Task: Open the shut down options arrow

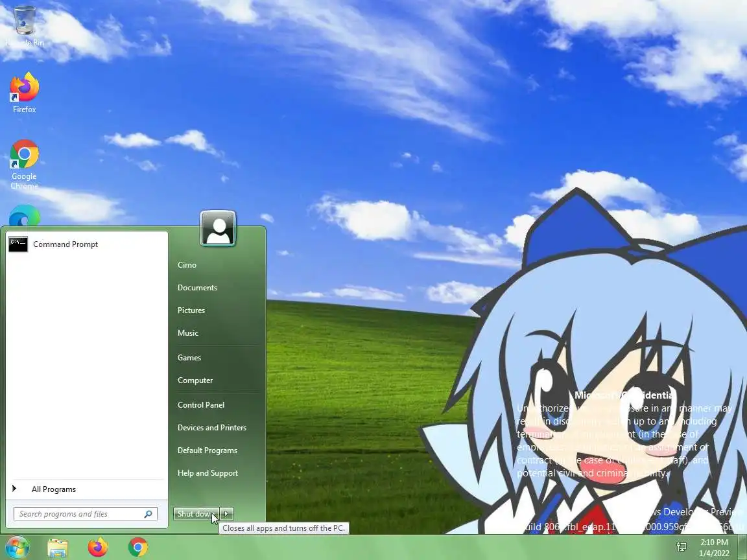Action: coord(227,514)
